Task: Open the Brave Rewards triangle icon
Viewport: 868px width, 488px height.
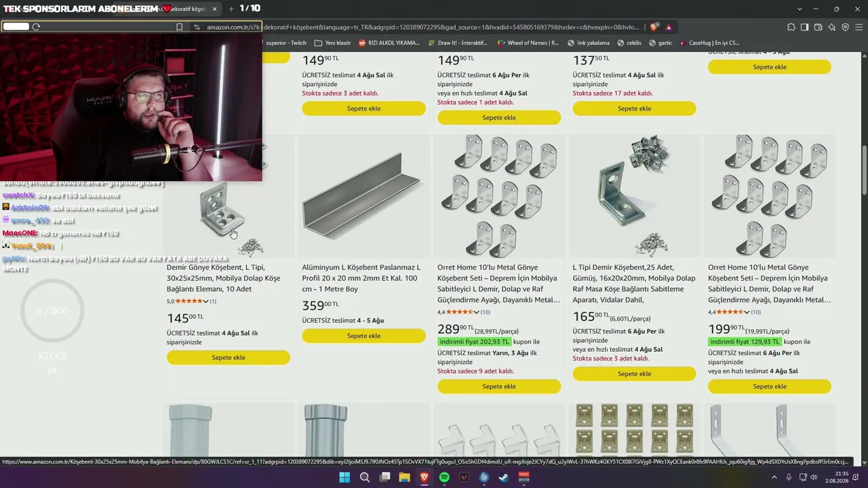Action: pyautogui.click(x=669, y=27)
